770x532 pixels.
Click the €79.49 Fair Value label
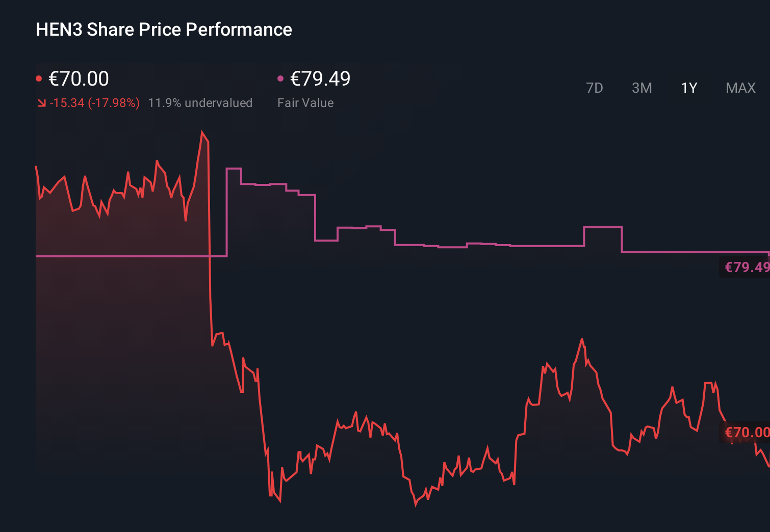point(320,78)
